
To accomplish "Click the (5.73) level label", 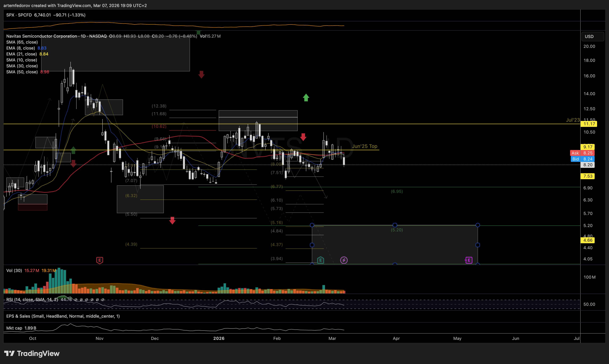I will pos(277,208).
